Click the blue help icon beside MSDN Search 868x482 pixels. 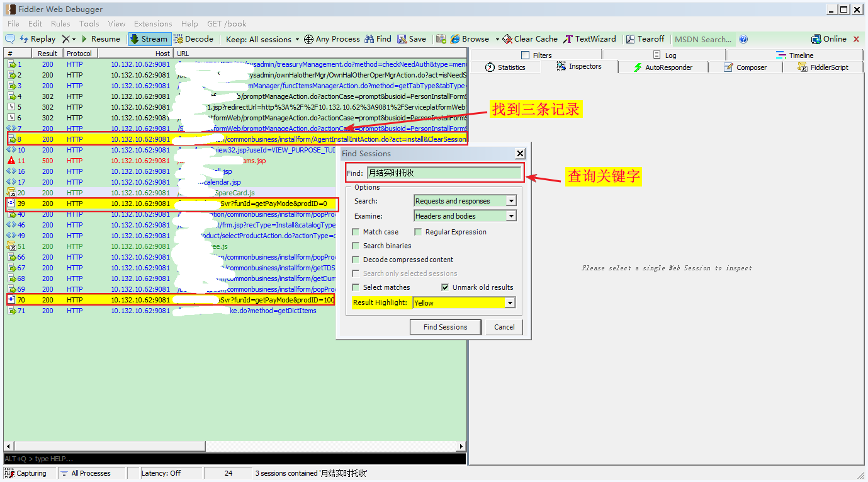tap(743, 39)
